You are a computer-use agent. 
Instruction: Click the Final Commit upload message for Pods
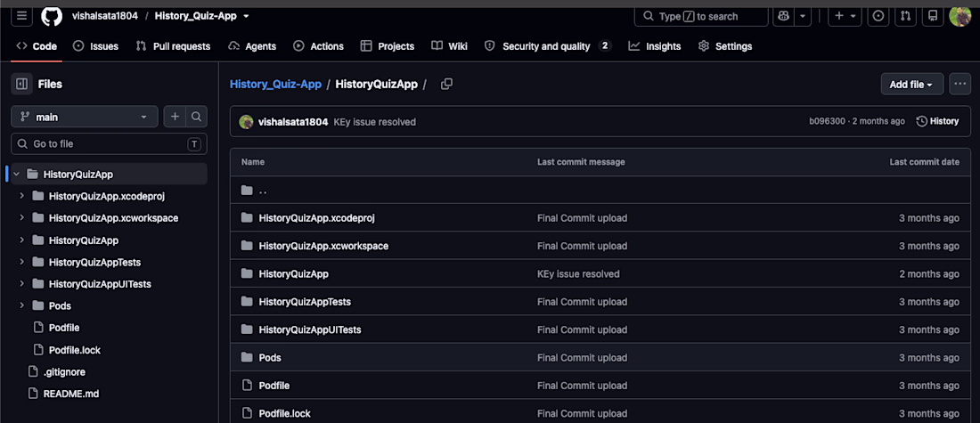tap(582, 357)
